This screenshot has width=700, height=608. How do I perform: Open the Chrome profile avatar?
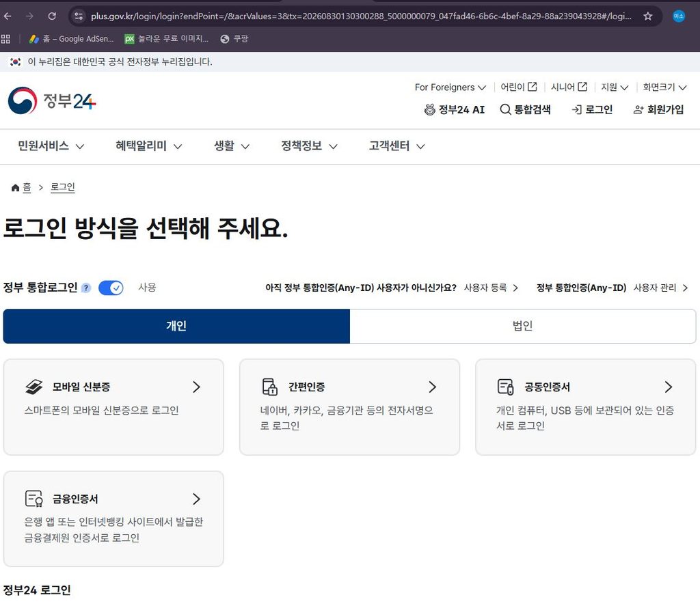(679, 16)
